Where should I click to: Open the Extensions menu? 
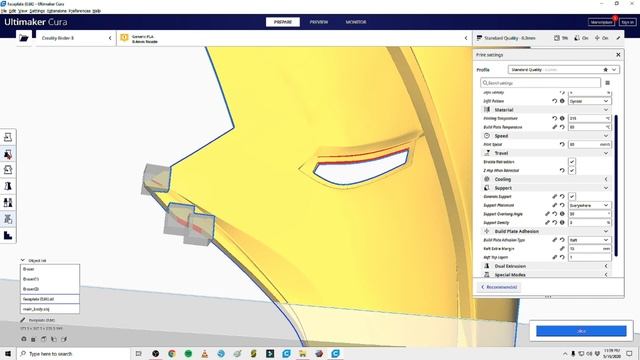tap(56, 11)
